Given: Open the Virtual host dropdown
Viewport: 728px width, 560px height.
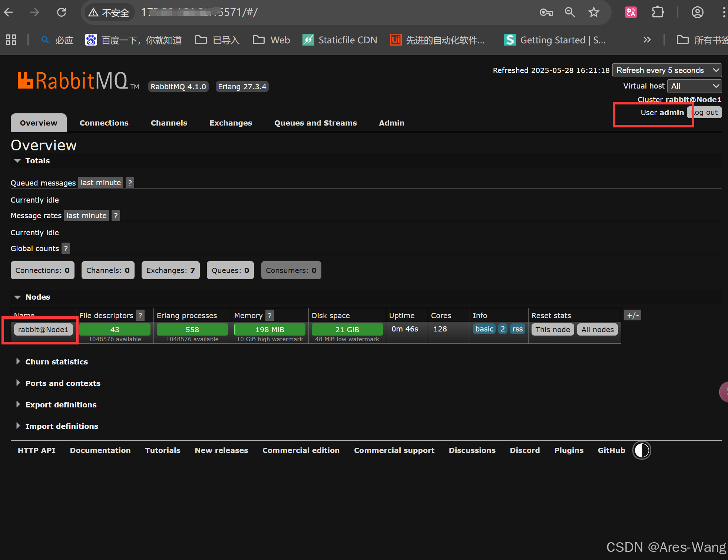Looking at the screenshot, I should click(x=694, y=86).
